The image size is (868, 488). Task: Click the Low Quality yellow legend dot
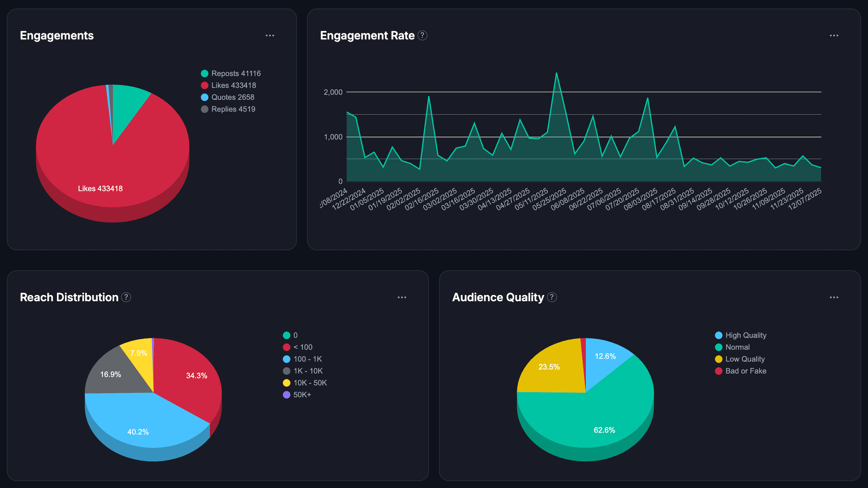pos(719,359)
